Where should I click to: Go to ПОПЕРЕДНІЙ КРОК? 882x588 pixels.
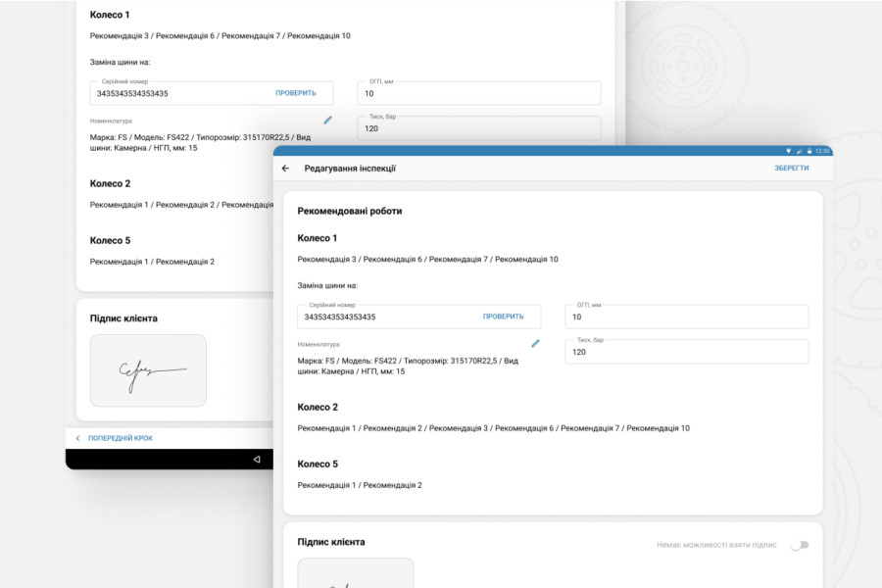(x=120, y=438)
